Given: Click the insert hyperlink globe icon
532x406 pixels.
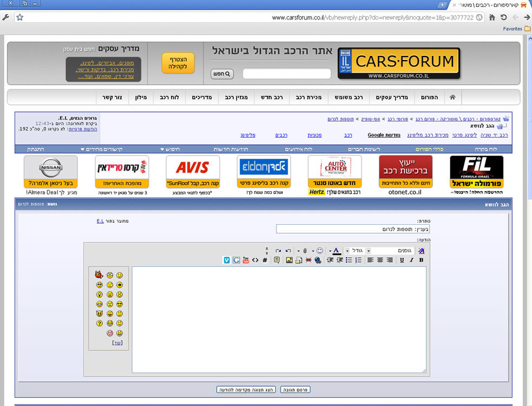Looking at the screenshot, I should click(317, 260).
